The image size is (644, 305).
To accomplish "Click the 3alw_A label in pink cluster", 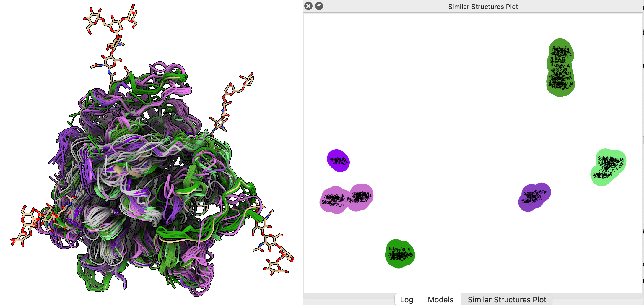I will click(x=337, y=204).
